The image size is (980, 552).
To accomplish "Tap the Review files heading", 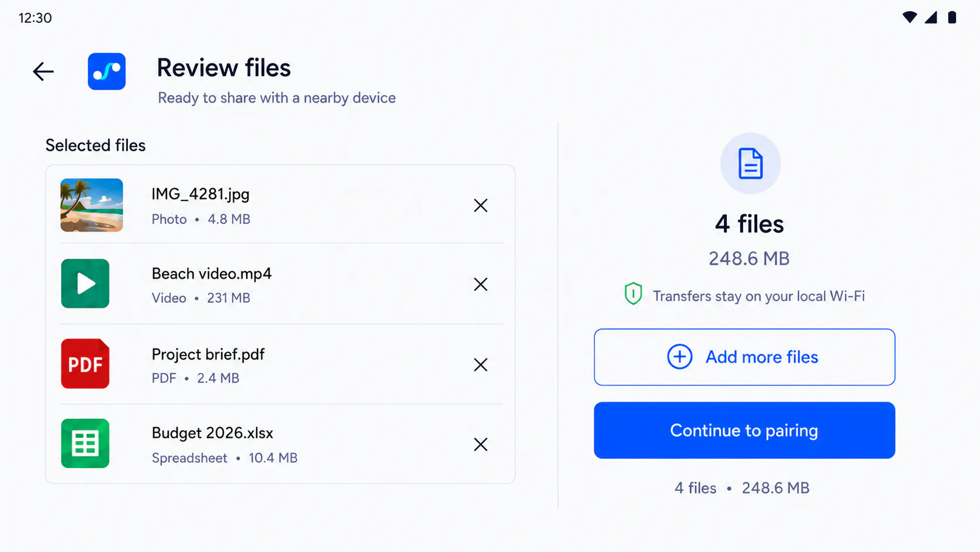I will pos(224,68).
